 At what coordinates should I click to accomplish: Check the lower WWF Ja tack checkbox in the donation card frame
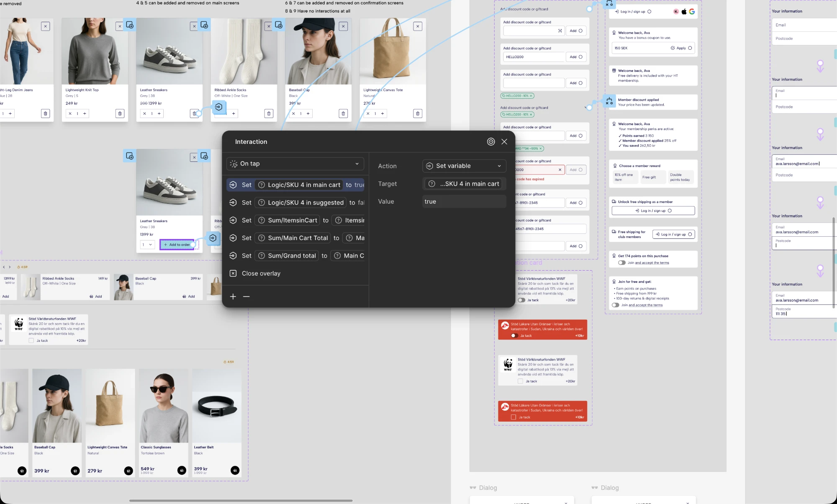[520, 381]
